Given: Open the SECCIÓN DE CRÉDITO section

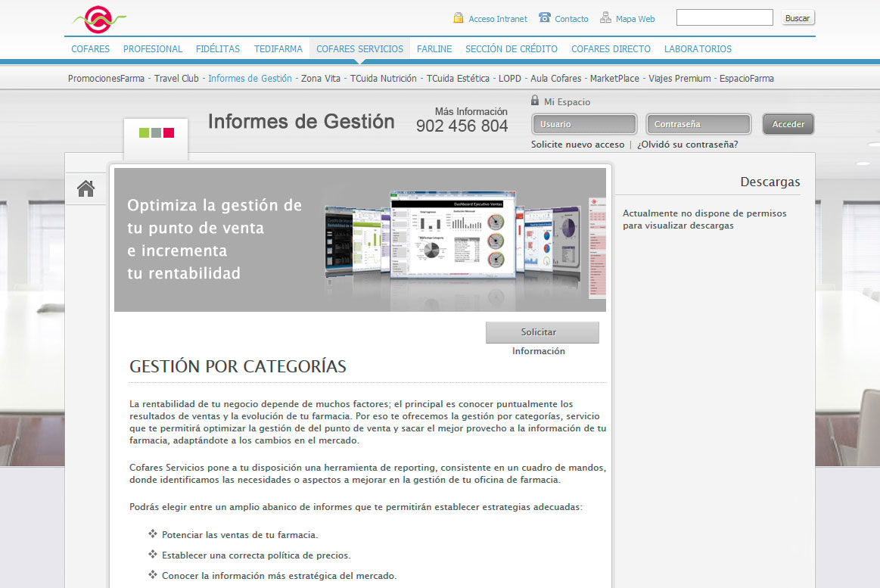Looking at the screenshot, I should [511, 48].
